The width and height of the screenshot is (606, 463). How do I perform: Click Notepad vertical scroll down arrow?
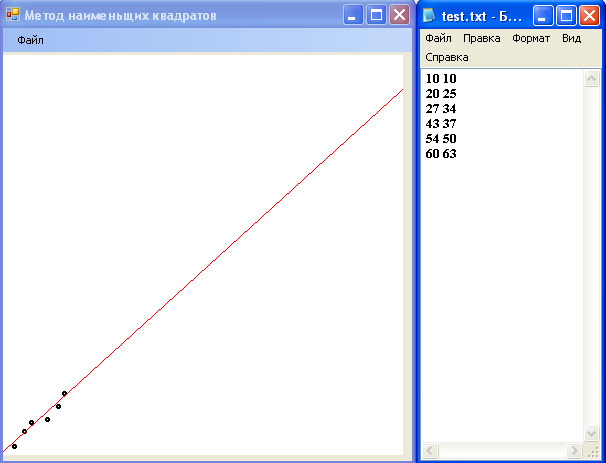[591, 433]
